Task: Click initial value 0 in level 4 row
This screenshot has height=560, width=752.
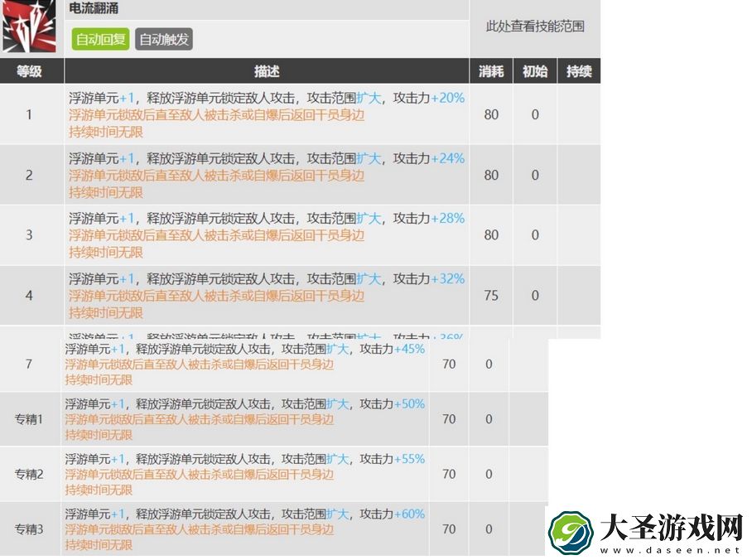Action: [x=535, y=296]
